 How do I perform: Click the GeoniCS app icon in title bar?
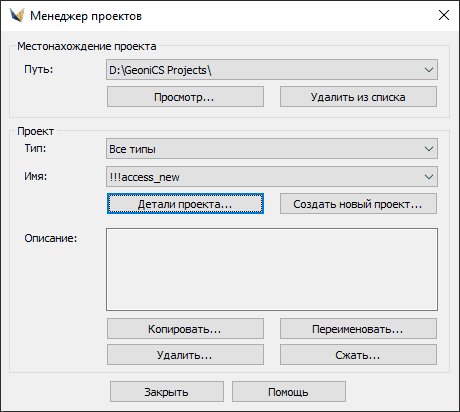[17, 15]
